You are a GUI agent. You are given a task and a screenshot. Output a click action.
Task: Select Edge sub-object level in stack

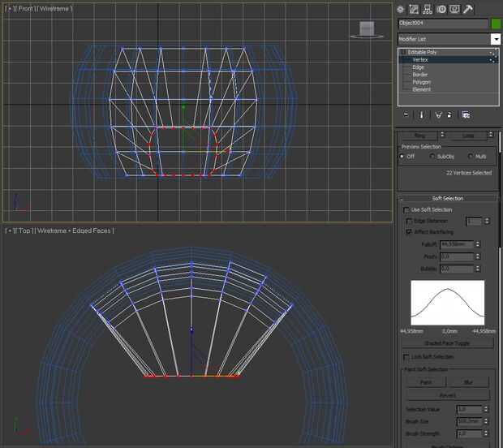click(x=419, y=67)
